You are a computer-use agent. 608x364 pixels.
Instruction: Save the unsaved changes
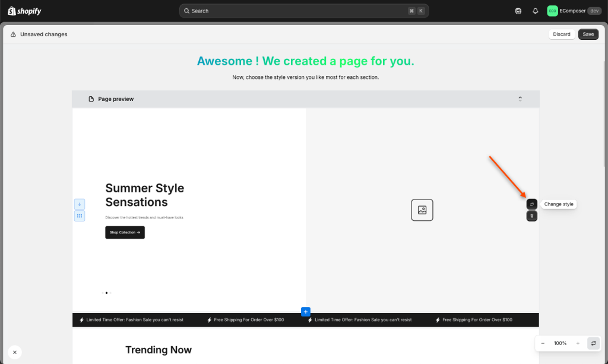pos(588,34)
